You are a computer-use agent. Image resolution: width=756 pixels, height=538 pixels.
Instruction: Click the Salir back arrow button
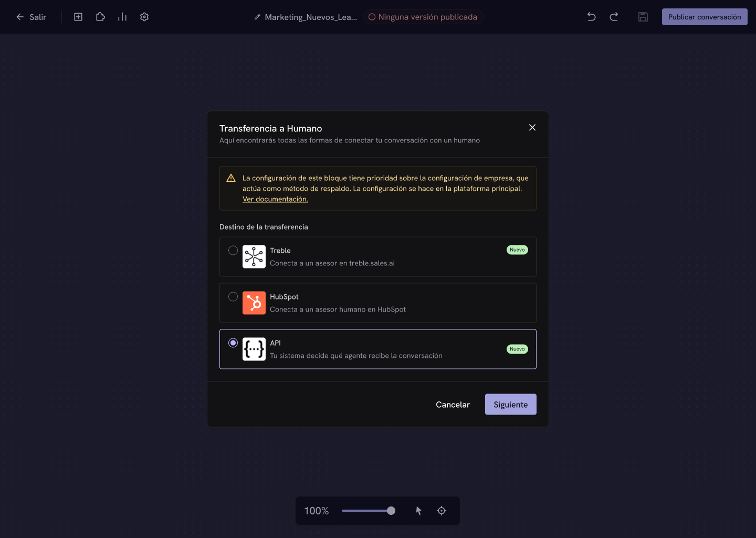point(31,17)
